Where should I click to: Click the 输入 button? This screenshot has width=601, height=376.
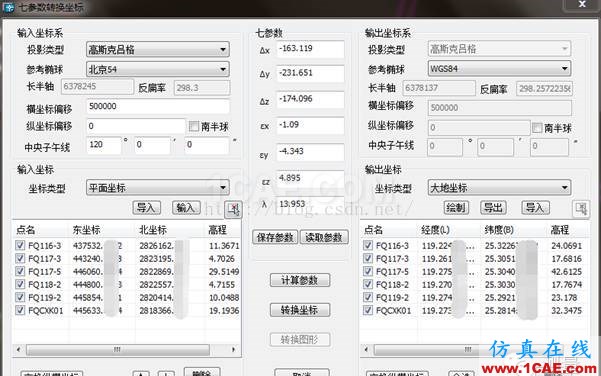[x=186, y=208]
